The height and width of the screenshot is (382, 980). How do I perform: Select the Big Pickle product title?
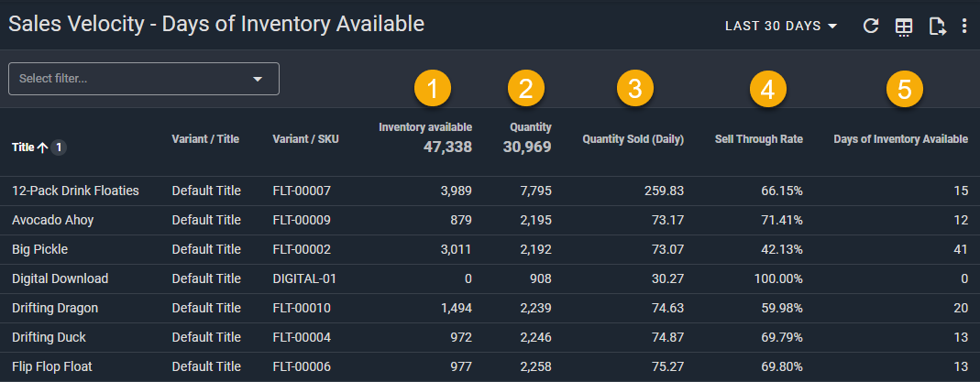pos(39,249)
